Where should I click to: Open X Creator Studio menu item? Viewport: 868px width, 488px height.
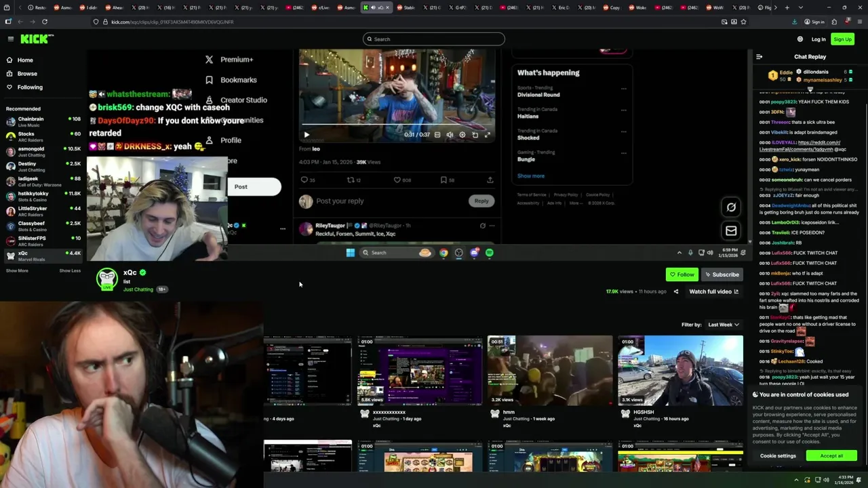(236, 100)
